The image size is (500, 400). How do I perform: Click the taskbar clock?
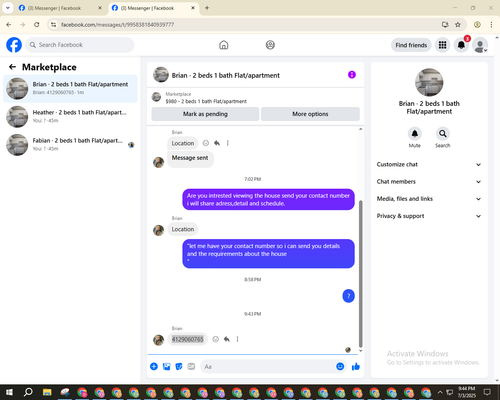pos(466,392)
